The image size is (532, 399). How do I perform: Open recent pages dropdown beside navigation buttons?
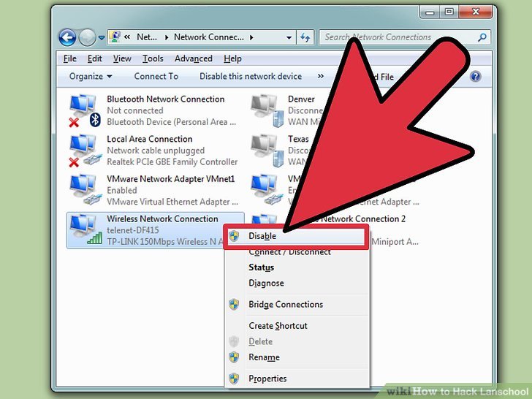(x=102, y=38)
